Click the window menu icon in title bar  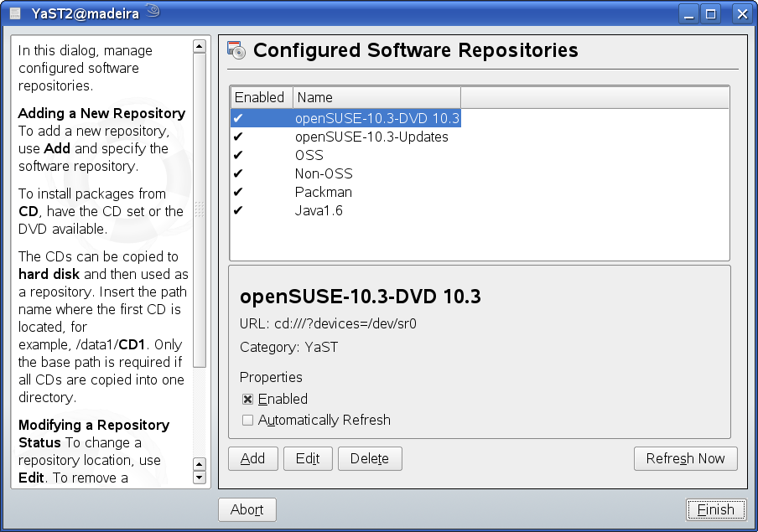15,13
